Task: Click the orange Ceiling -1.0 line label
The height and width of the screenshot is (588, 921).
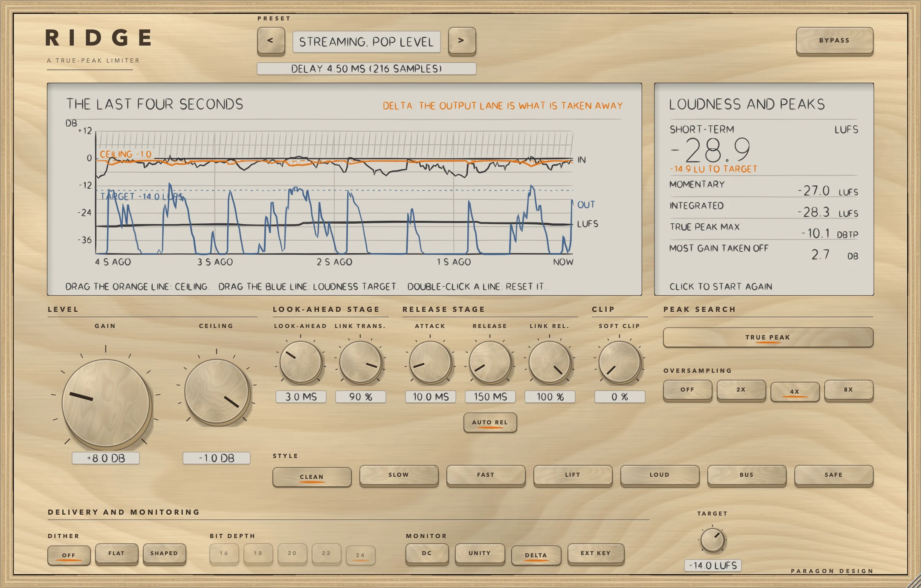Action: pos(126,154)
